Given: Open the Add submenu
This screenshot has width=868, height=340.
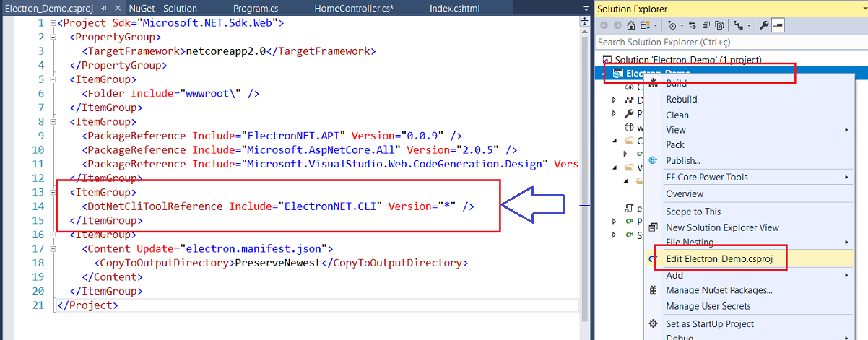Looking at the screenshot, I should click(748, 275).
